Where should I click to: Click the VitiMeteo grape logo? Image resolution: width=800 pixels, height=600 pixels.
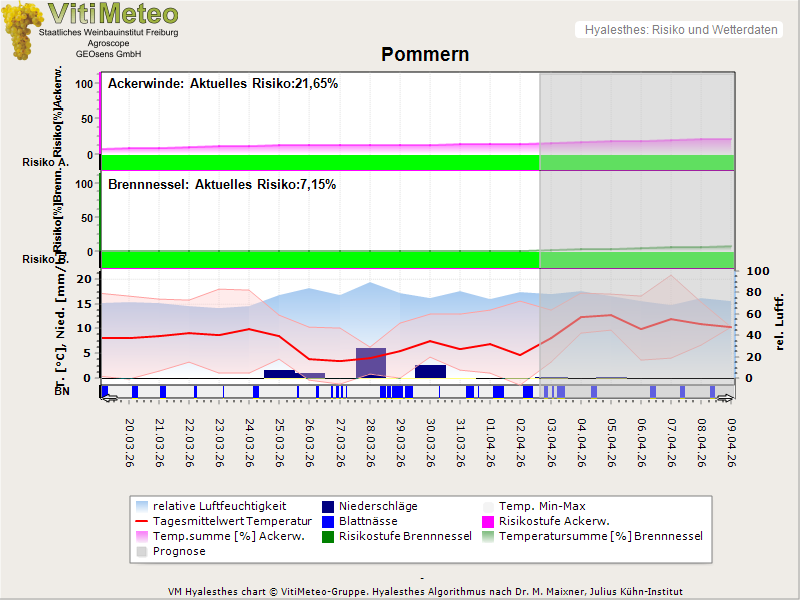tap(20, 30)
